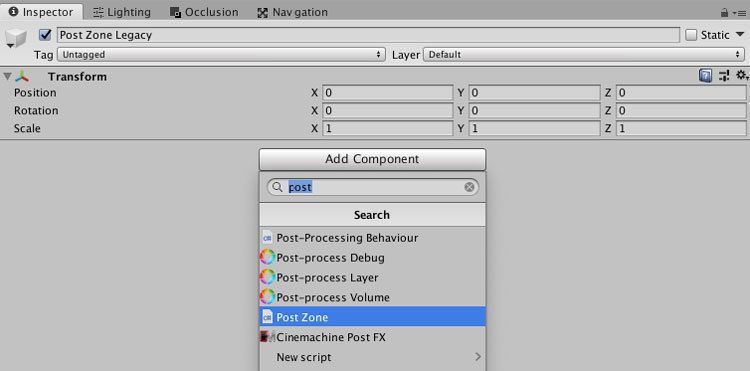Click Transform preset sliders icon
The image size is (750, 371).
point(724,76)
